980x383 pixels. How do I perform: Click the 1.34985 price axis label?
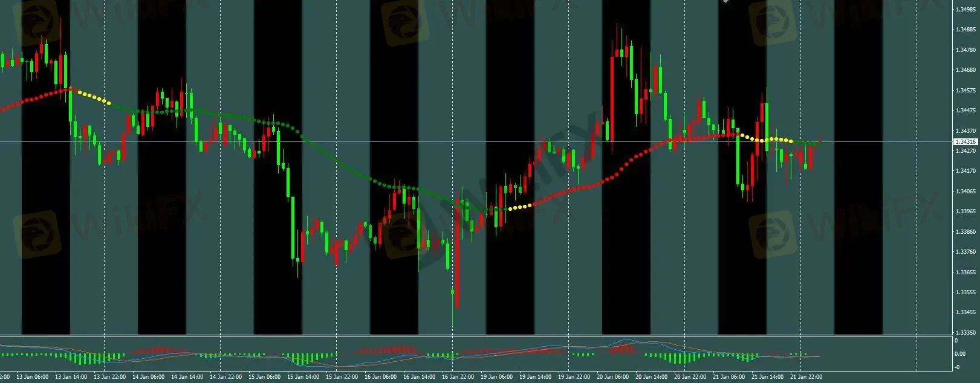tap(966, 9)
